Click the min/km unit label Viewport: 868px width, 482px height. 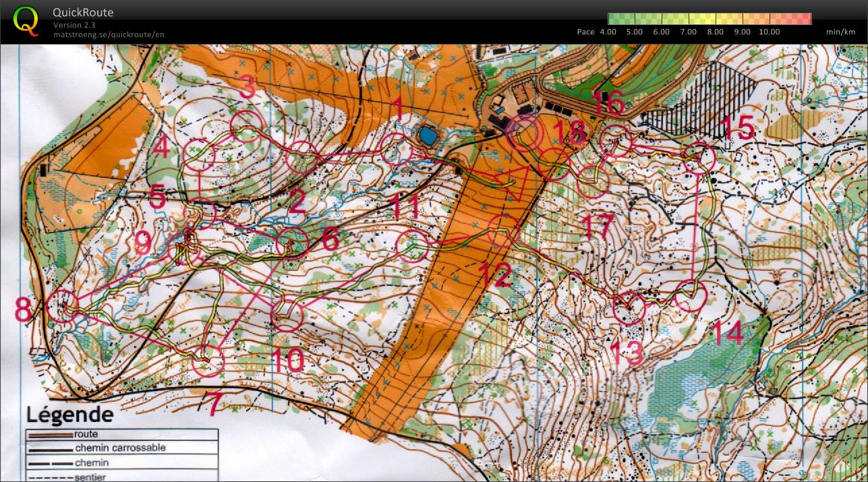(840, 32)
